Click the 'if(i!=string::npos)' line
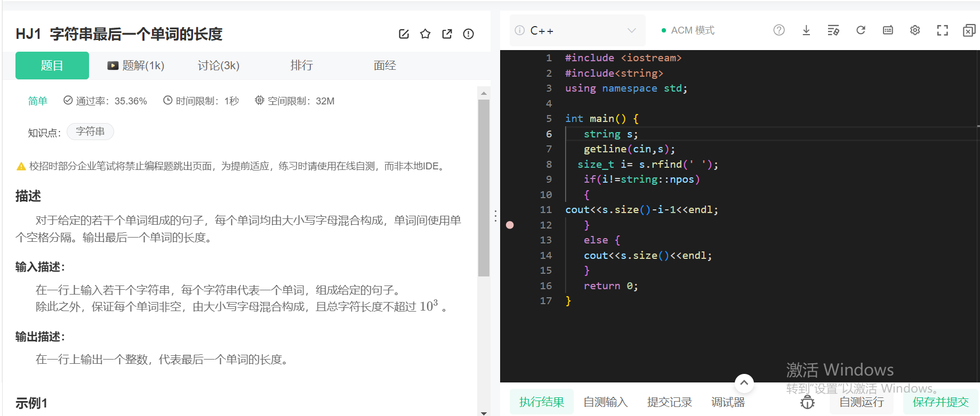The height and width of the screenshot is (416, 980). tap(641, 180)
